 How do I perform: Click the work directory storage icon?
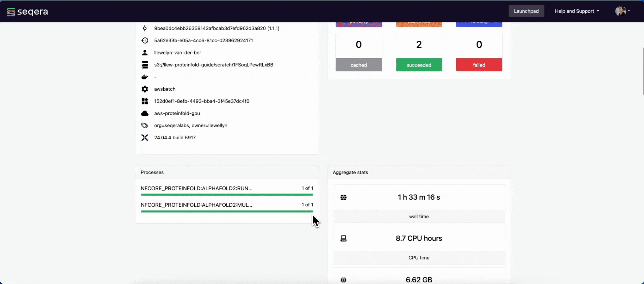pyautogui.click(x=145, y=64)
